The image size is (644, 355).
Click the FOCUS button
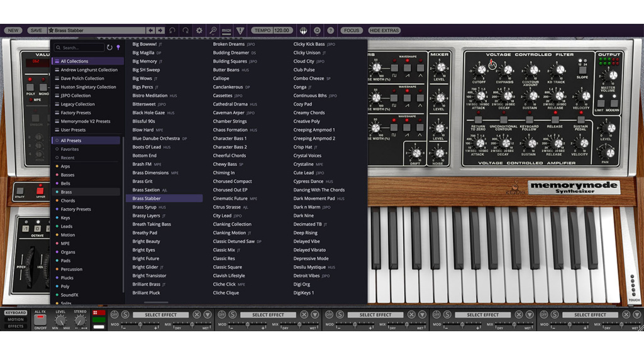(x=351, y=30)
